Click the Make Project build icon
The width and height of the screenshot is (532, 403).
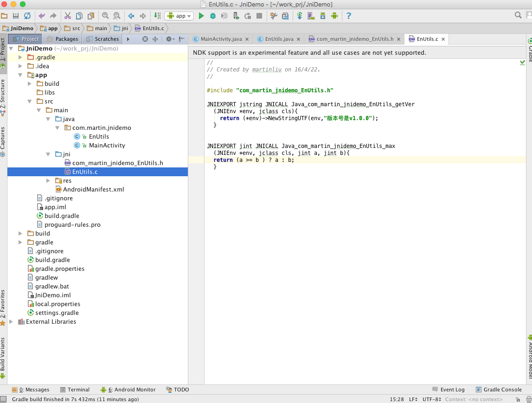tap(158, 16)
